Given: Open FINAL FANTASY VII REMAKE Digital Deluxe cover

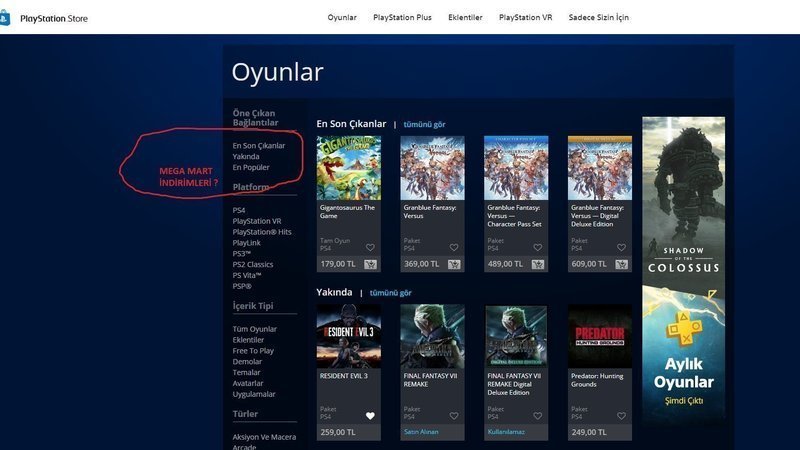Looking at the screenshot, I should 516,336.
